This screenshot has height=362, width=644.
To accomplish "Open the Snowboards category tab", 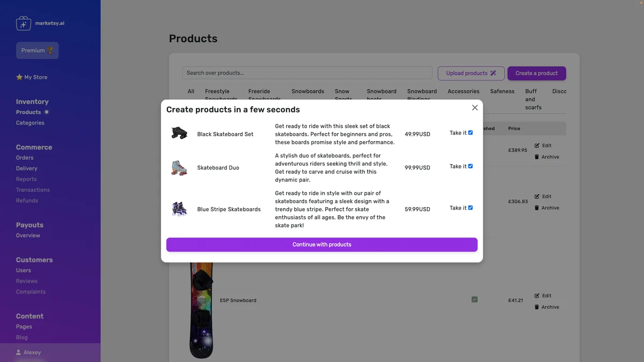I will (x=308, y=91).
